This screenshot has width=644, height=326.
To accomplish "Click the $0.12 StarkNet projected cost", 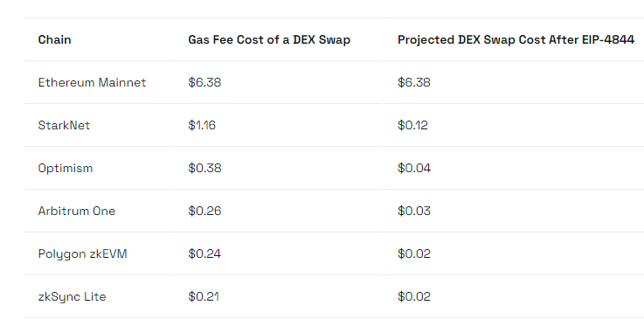I will point(412,125).
